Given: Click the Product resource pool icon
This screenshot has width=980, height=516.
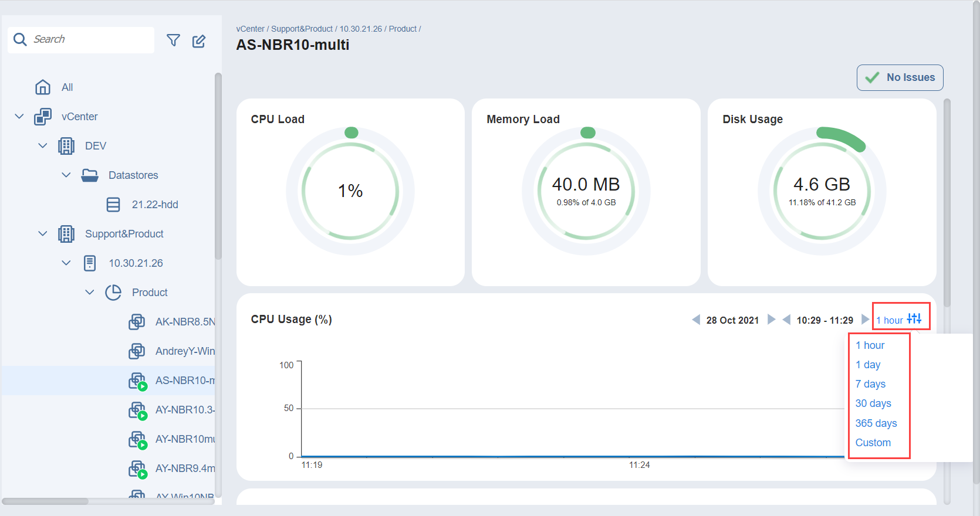Looking at the screenshot, I should pyautogui.click(x=113, y=293).
